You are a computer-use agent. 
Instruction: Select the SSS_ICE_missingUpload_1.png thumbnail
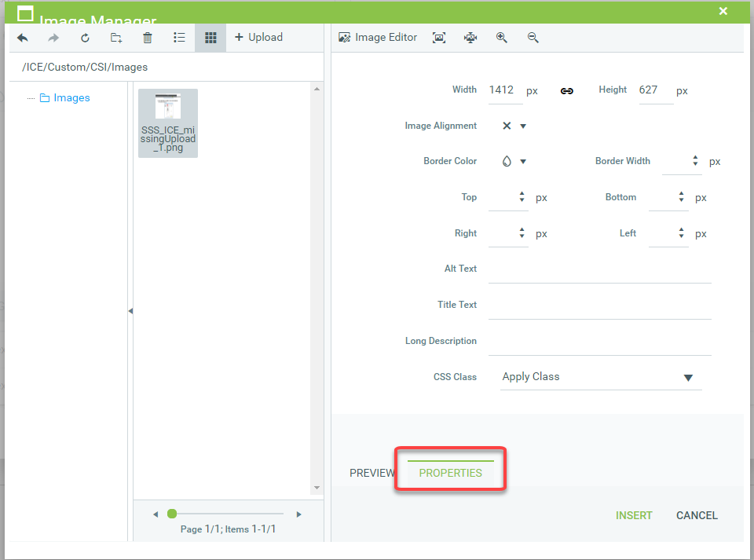click(x=168, y=123)
